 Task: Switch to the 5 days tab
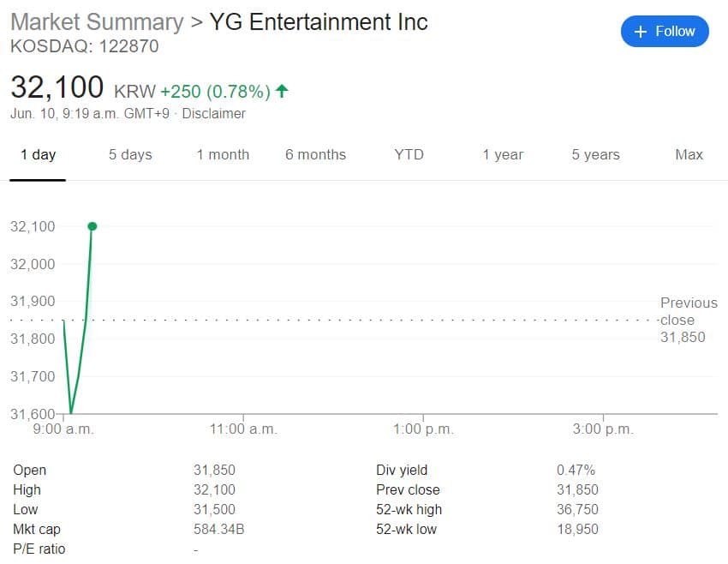130,154
